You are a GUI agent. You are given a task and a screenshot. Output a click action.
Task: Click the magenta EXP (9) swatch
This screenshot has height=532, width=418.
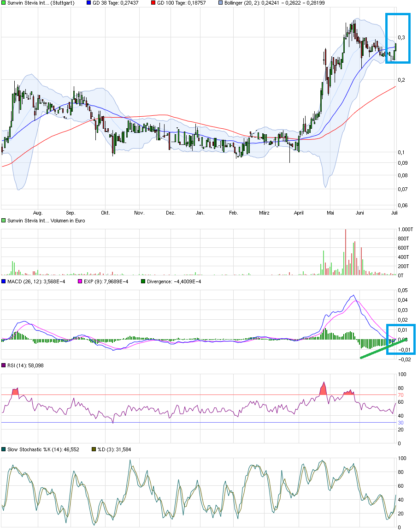pos(80,281)
